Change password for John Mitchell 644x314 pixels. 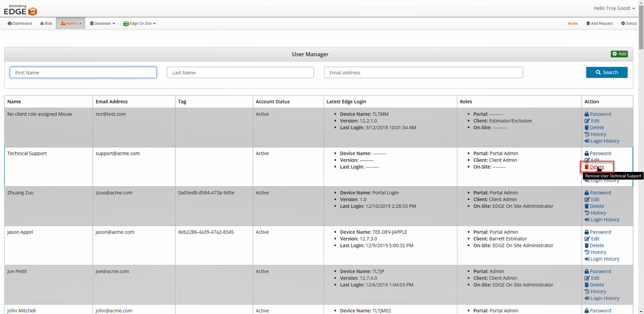(x=598, y=311)
